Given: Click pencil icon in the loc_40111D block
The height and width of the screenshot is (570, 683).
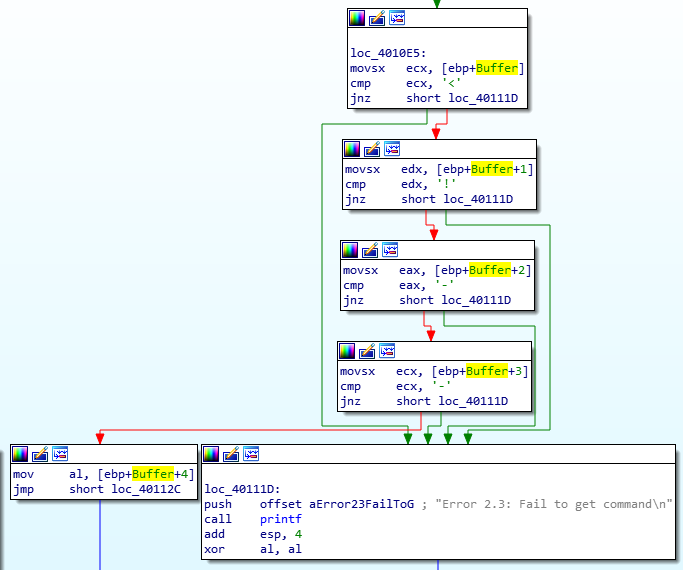Looking at the screenshot, I should pyautogui.click(x=231, y=454).
